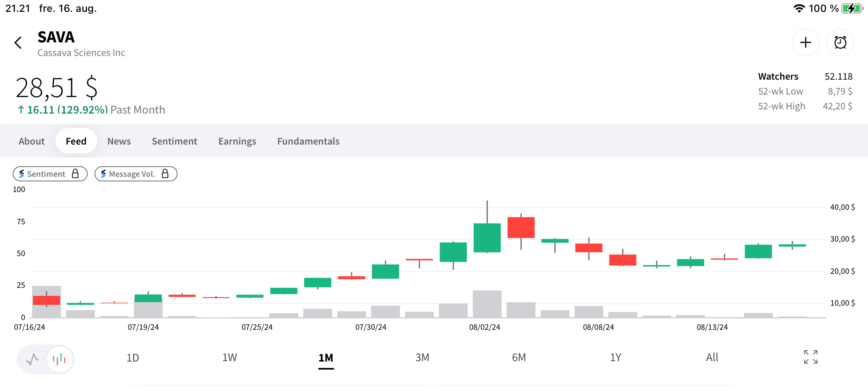Expand chart to fullscreen
The height and width of the screenshot is (387, 868).
coord(810,357)
